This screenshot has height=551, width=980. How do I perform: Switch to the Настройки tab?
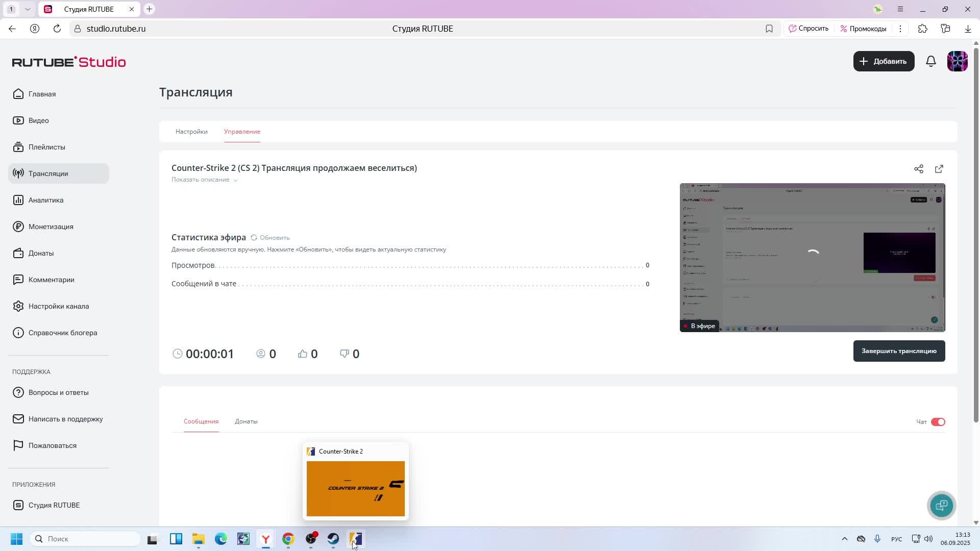[x=191, y=132]
